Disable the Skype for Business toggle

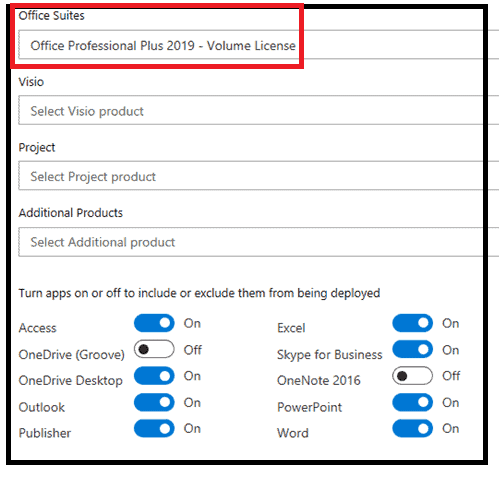click(x=412, y=349)
